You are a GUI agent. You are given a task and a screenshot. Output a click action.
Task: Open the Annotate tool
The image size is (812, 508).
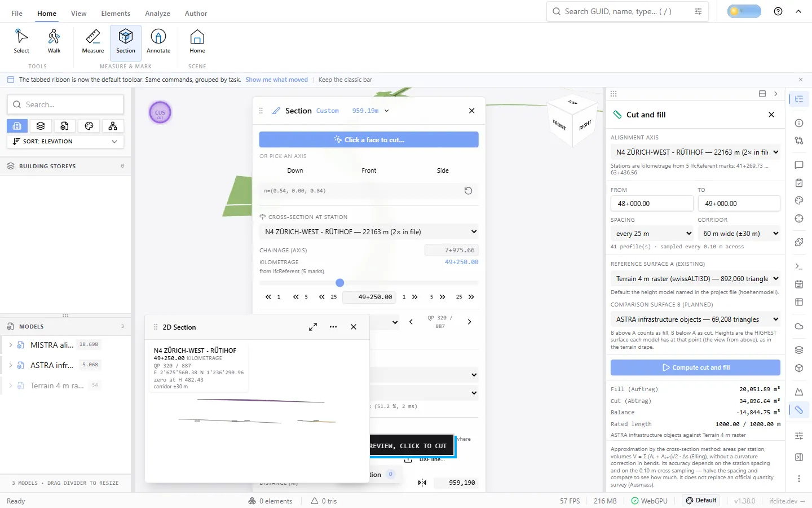tap(158, 42)
